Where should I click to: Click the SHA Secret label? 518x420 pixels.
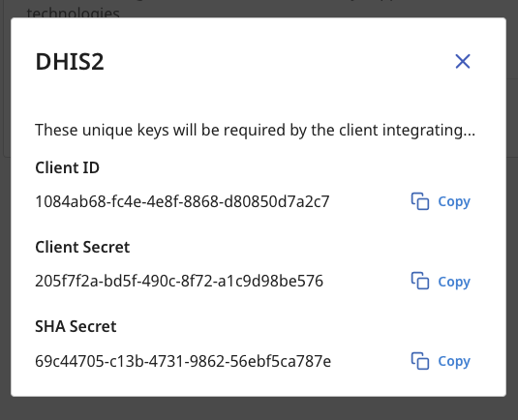coord(76,326)
